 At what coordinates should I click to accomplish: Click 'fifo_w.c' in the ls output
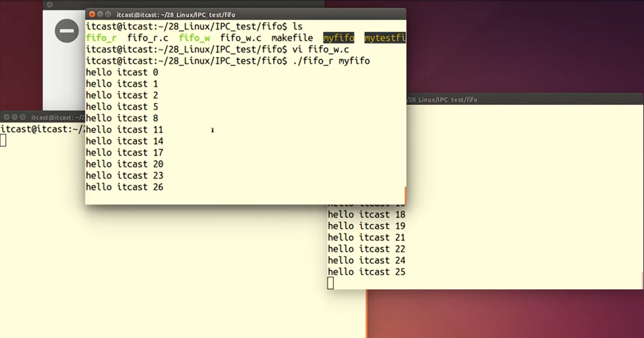240,38
